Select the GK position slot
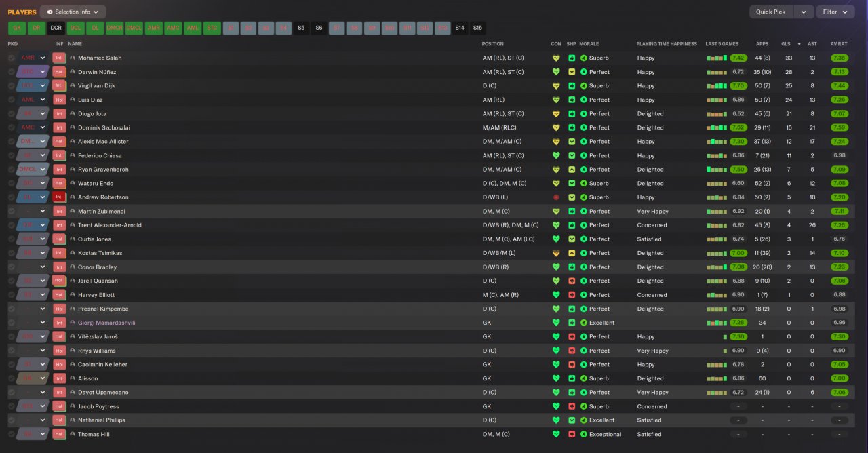The height and width of the screenshot is (453, 868). [17, 28]
